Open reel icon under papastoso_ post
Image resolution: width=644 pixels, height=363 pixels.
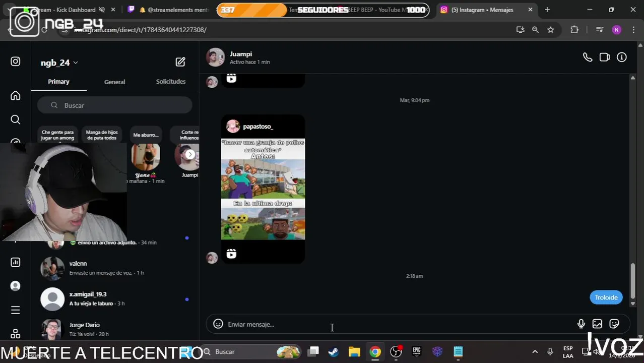tap(231, 254)
